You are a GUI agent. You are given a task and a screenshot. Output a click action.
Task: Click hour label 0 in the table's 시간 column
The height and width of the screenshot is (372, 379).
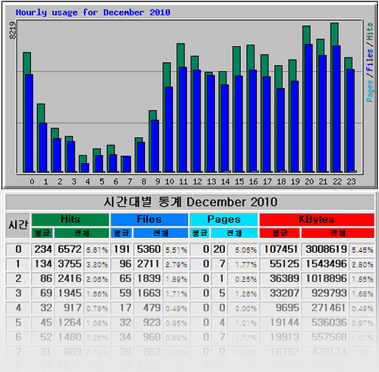coord(18,249)
